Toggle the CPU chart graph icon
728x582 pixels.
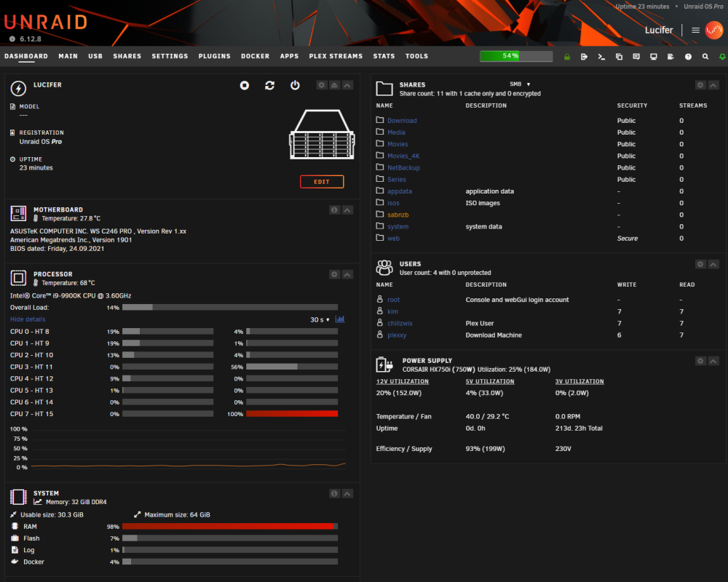(x=340, y=319)
